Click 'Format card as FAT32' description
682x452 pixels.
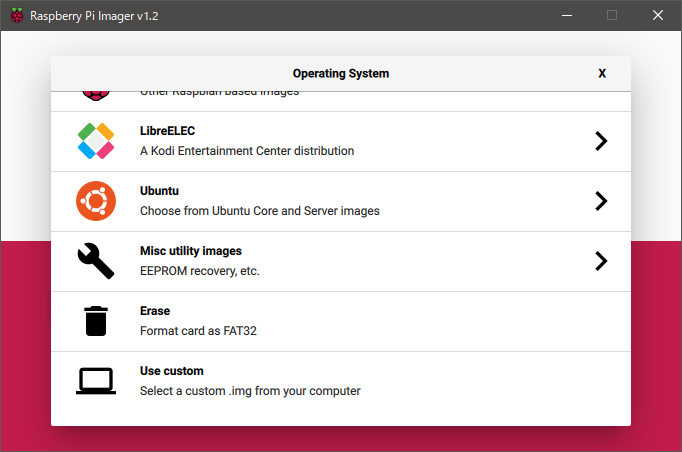click(x=199, y=330)
